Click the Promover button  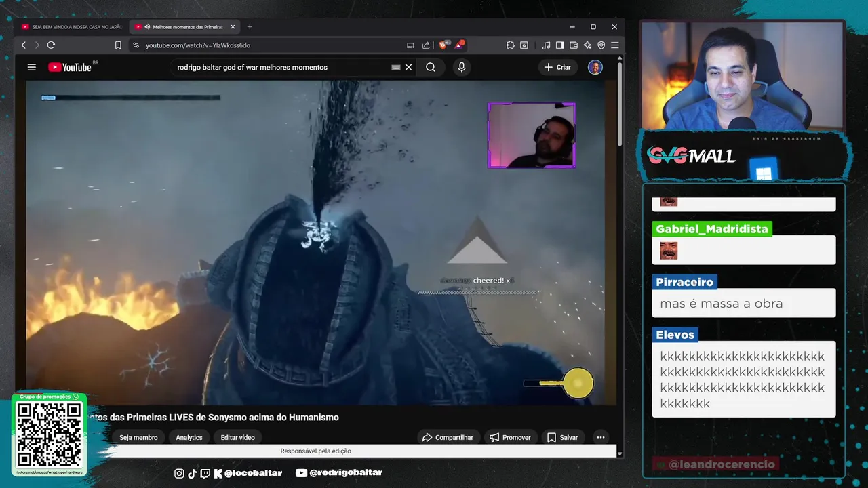[510, 437]
